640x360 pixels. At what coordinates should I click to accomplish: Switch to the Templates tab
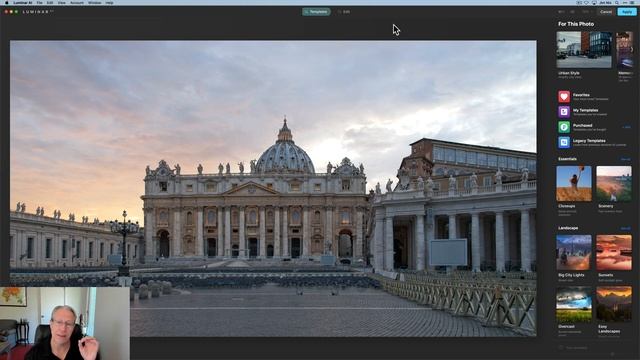click(x=316, y=12)
